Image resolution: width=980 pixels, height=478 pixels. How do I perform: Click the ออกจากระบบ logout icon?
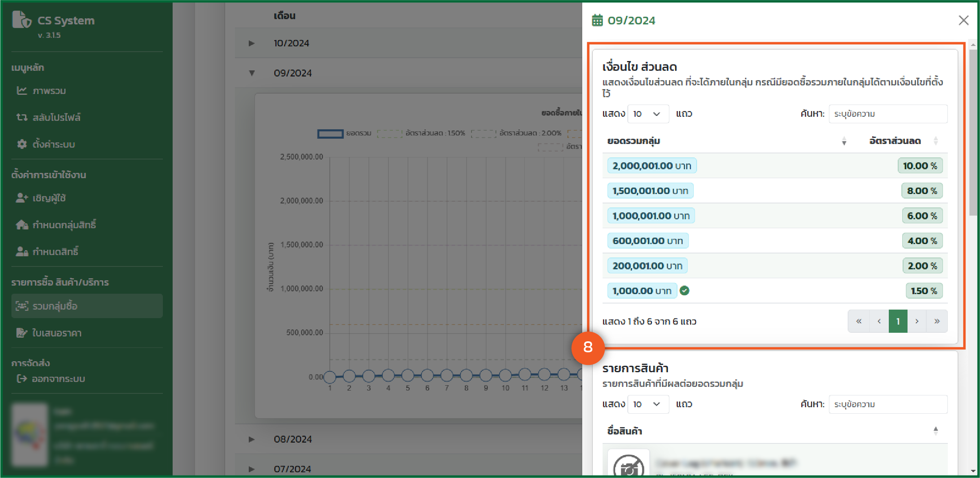(22, 379)
